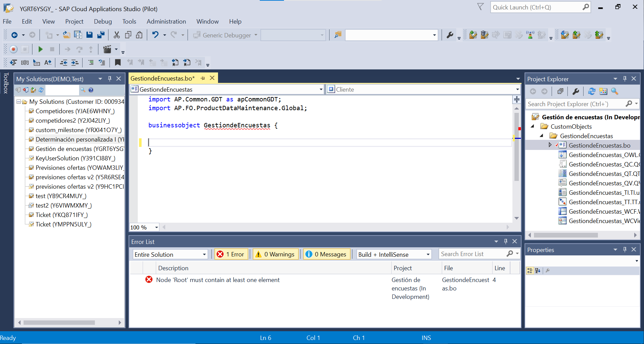644x344 pixels.
Task: Open the GestiondeEncuestas navigation combo box
Action: tap(227, 89)
